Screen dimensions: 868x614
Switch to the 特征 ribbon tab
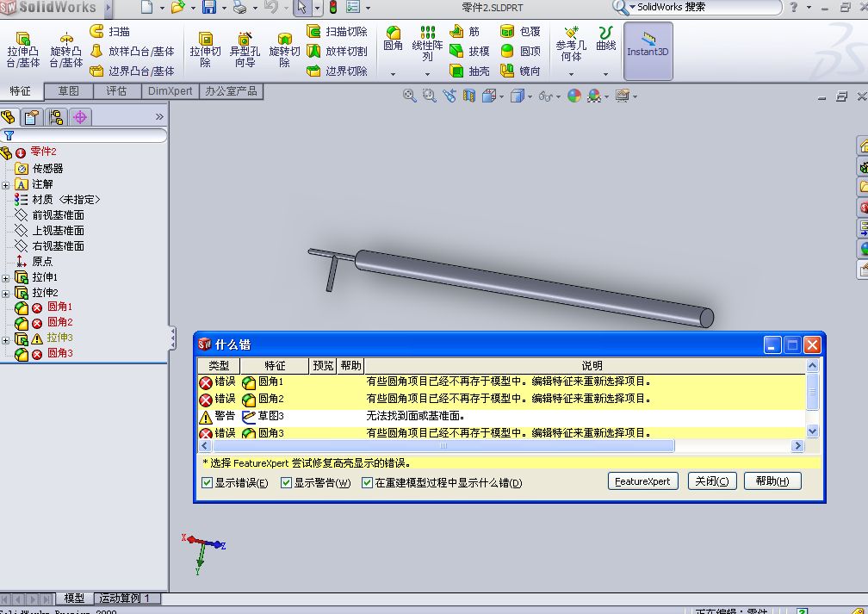point(21,90)
